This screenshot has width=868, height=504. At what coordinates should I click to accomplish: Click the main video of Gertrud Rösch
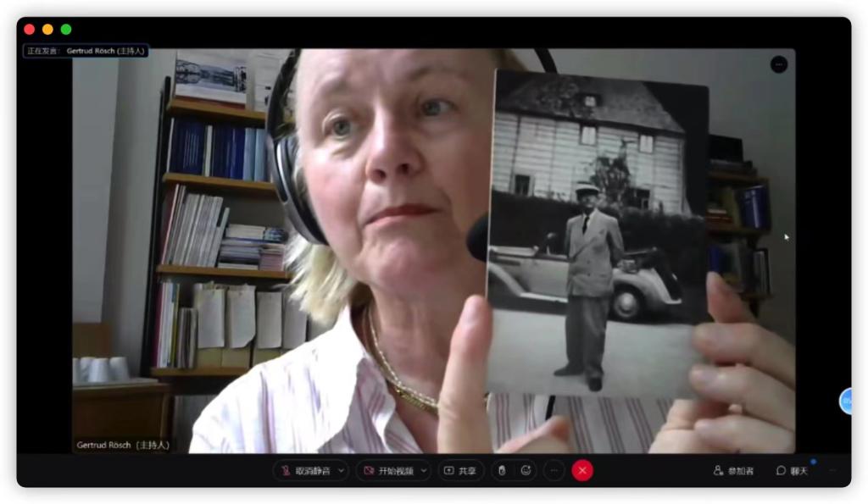point(434,251)
